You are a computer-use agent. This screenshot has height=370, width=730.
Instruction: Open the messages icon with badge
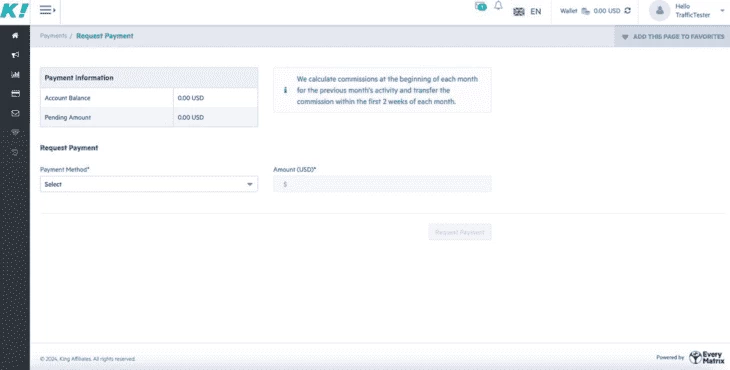(x=480, y=6)
